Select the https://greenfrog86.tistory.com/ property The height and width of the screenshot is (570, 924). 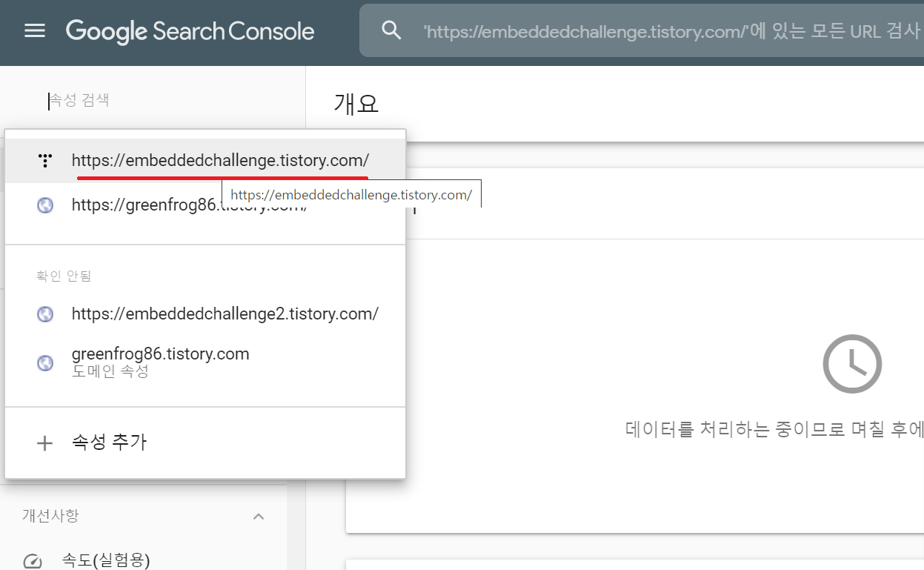coord(205,205)
